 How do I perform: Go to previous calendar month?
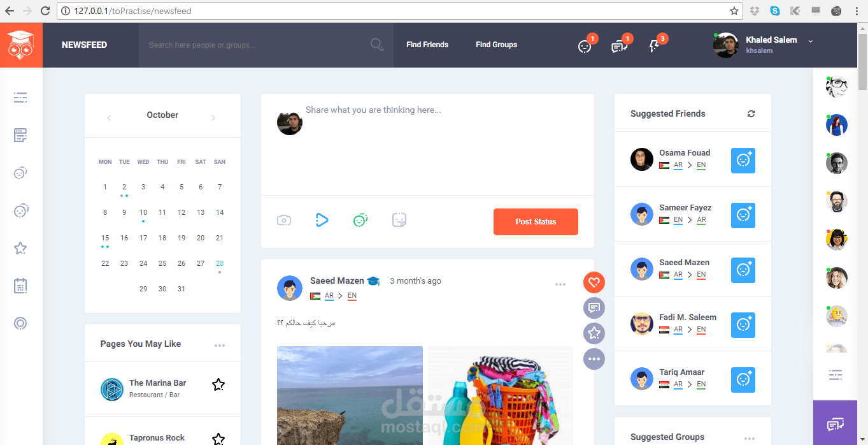(x=109, y=118)
